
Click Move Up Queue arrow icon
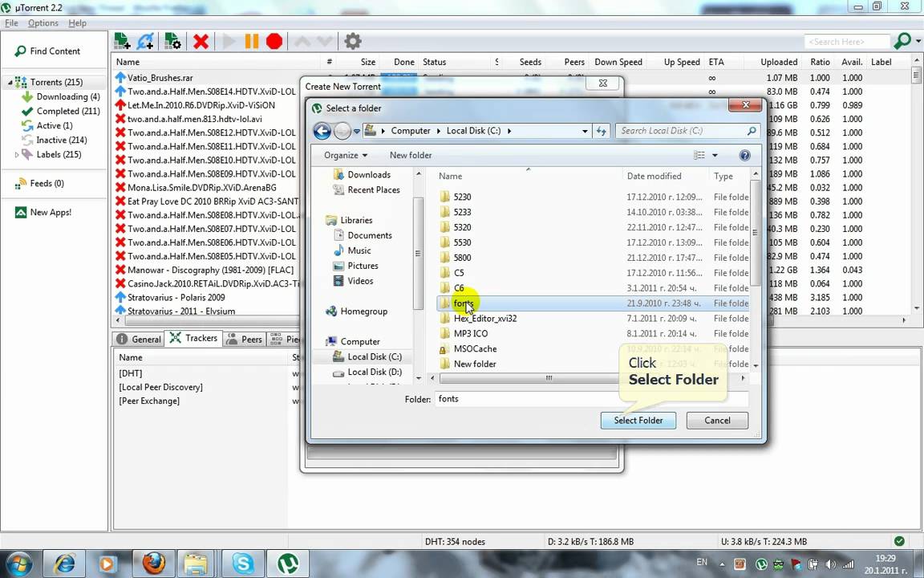[302, 41]
